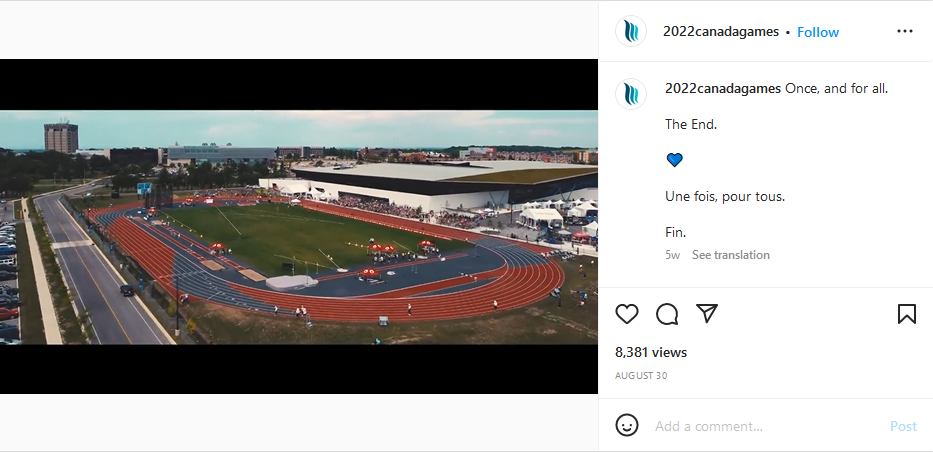Share the post with the paper plane icon

[707, 313]
